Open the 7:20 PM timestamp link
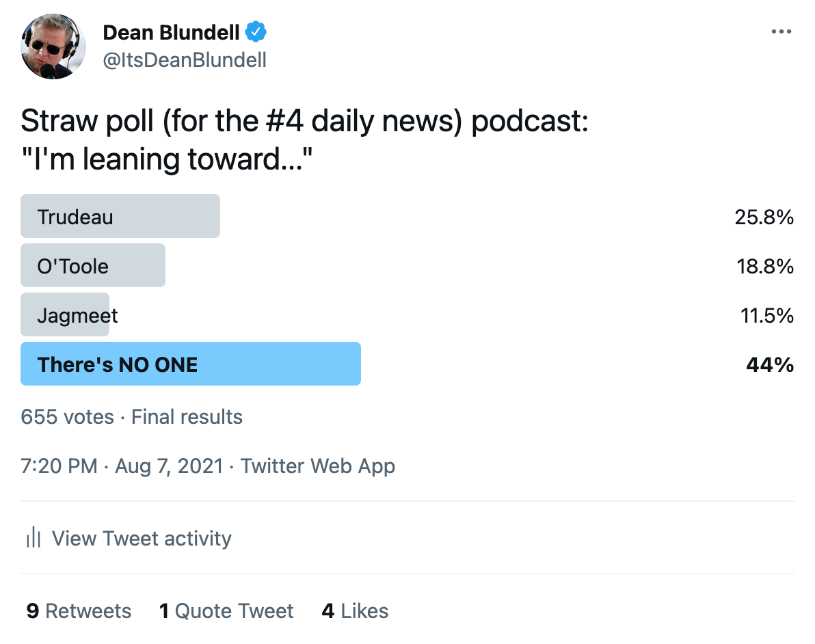Viewport: 815px width, 644px height. click(x=59, y=466)
